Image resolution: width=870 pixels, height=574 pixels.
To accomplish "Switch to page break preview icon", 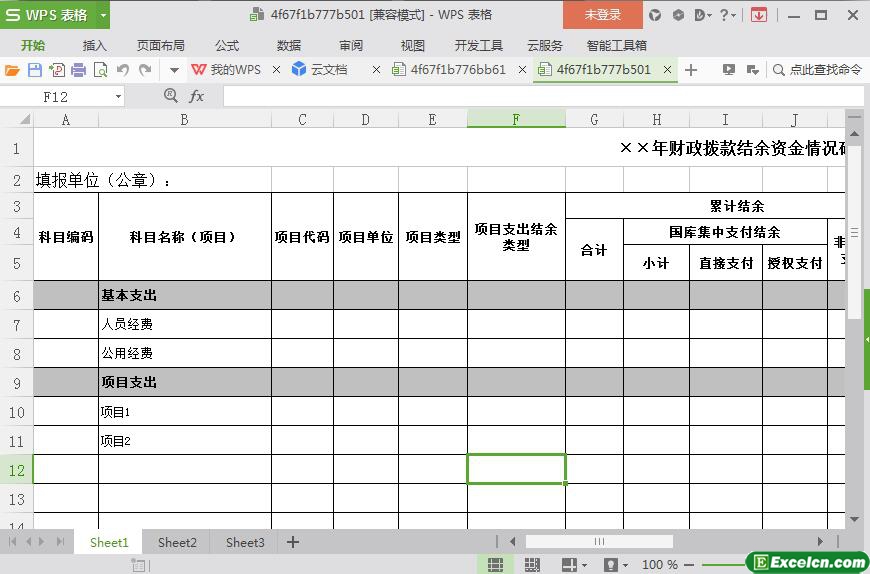I will click(532, 565).
